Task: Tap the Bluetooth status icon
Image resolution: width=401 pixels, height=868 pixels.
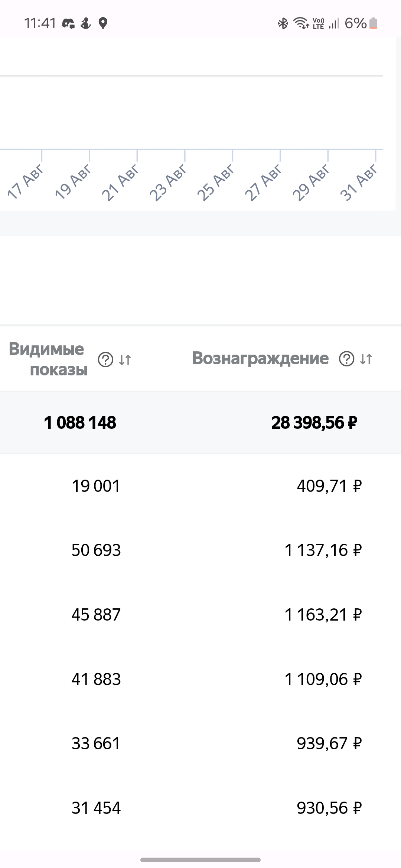Action: [283, 23]
